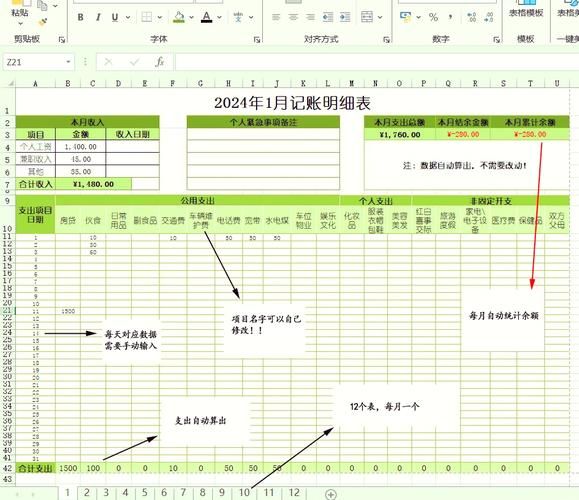Align text to the left
Viewport: 579px width, 500px height.
click(x=276, y=17)
